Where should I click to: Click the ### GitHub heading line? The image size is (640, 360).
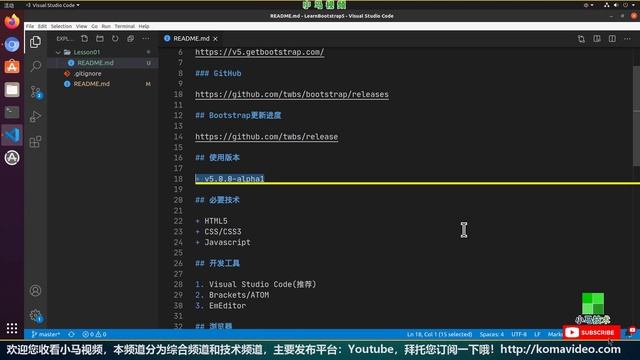[x=218, y=73]
